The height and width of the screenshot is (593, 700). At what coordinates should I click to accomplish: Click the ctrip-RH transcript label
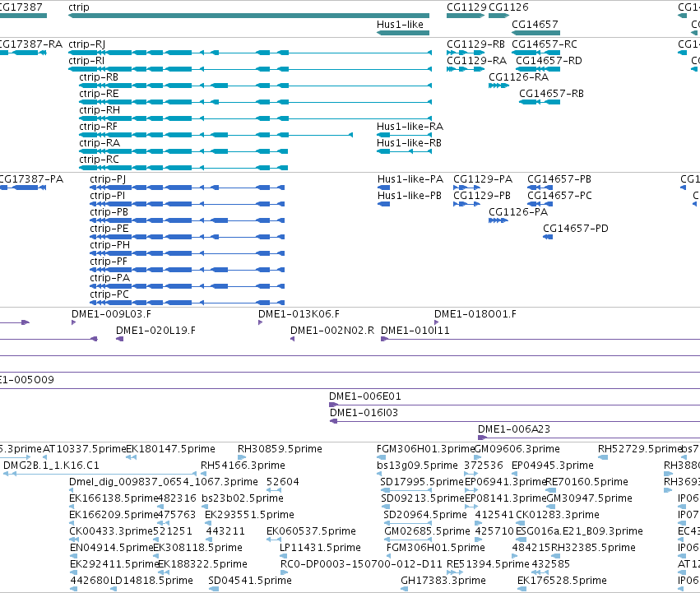[100, 110]
